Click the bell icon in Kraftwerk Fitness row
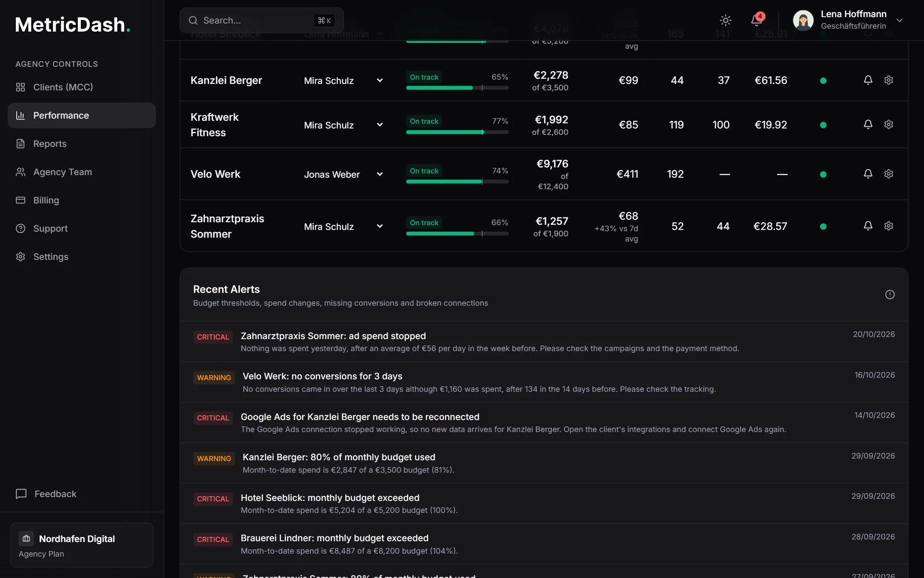This screenshot has width=924, height=578. (868, 125)
